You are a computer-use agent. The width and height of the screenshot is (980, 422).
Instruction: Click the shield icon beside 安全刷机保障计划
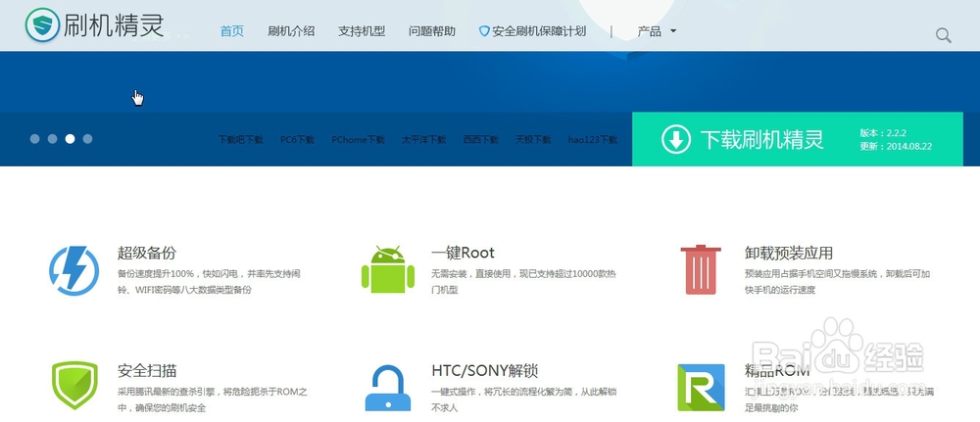click(x=484, y=31)
